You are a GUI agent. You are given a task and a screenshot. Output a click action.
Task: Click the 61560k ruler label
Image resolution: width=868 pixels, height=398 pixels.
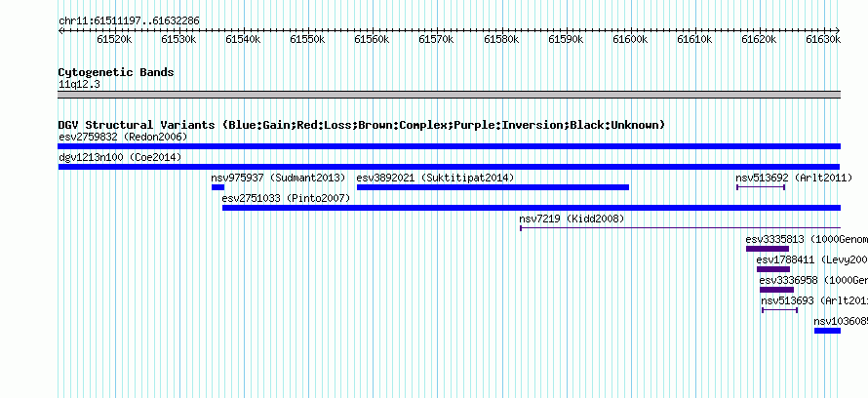(372, 39)
